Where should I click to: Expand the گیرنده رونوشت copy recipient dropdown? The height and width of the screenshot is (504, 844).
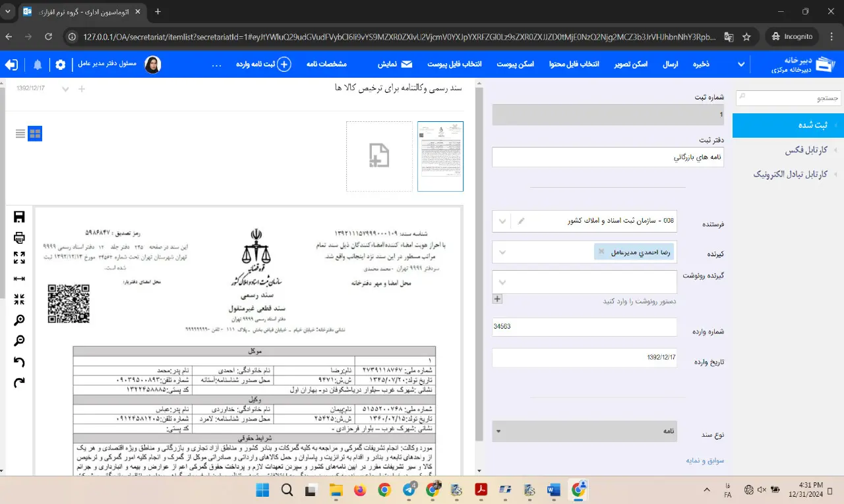(502, 282)
